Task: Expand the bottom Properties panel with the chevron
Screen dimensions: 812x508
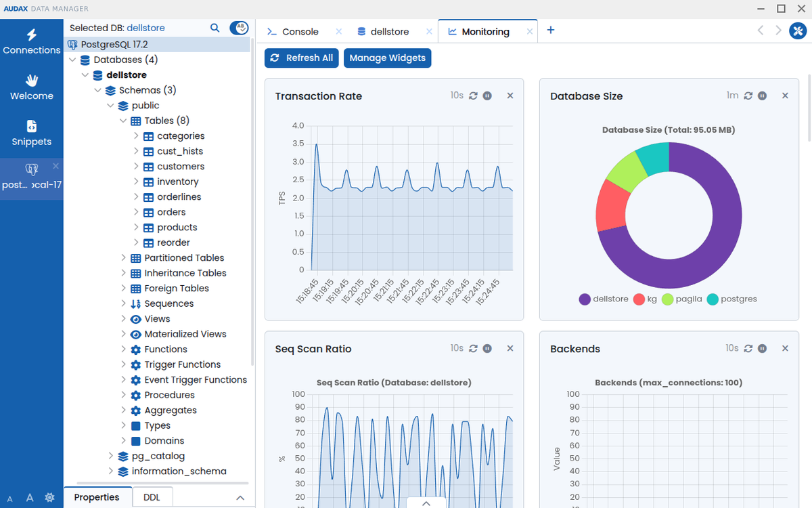Action: (x=240, y=498)
